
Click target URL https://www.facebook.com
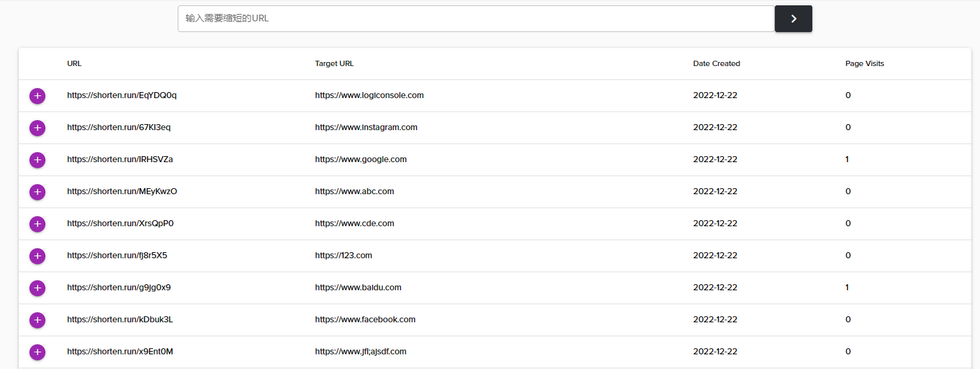tap(365, 320)
